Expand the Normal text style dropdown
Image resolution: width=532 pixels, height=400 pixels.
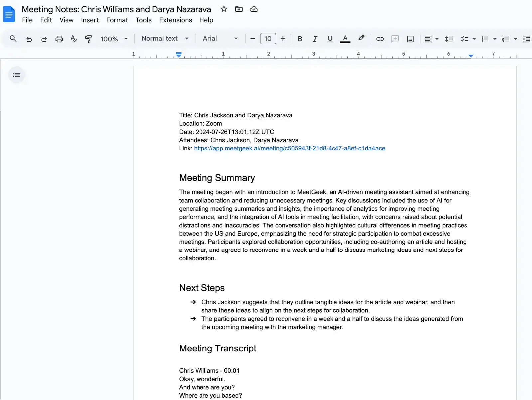[x=165, y=39]
